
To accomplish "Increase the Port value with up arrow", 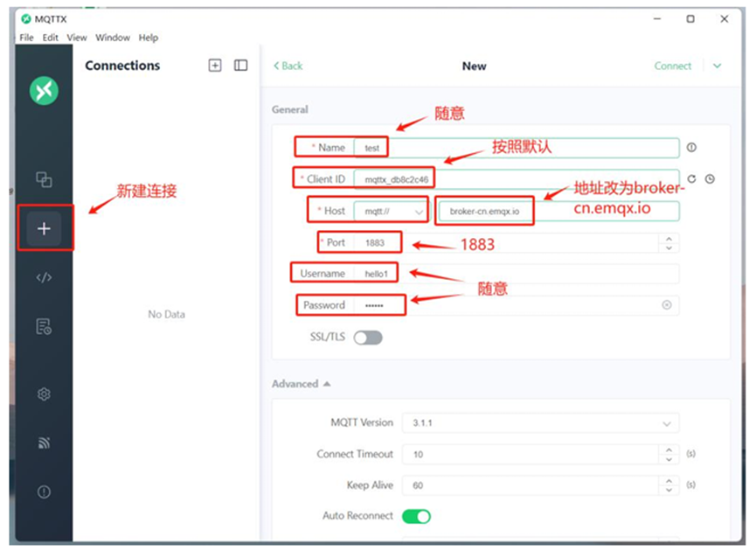I will point(669,239).
